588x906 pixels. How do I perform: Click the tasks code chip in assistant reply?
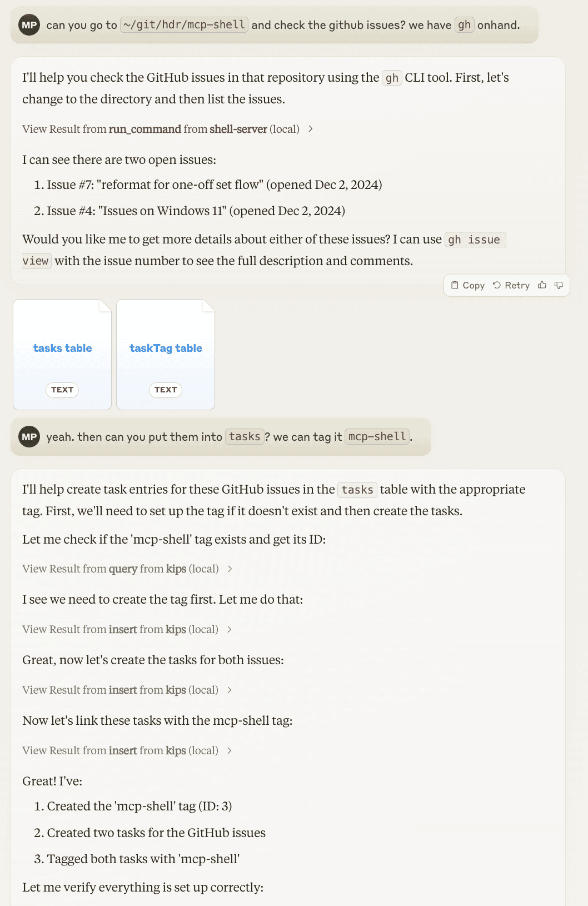pos(357,490)
